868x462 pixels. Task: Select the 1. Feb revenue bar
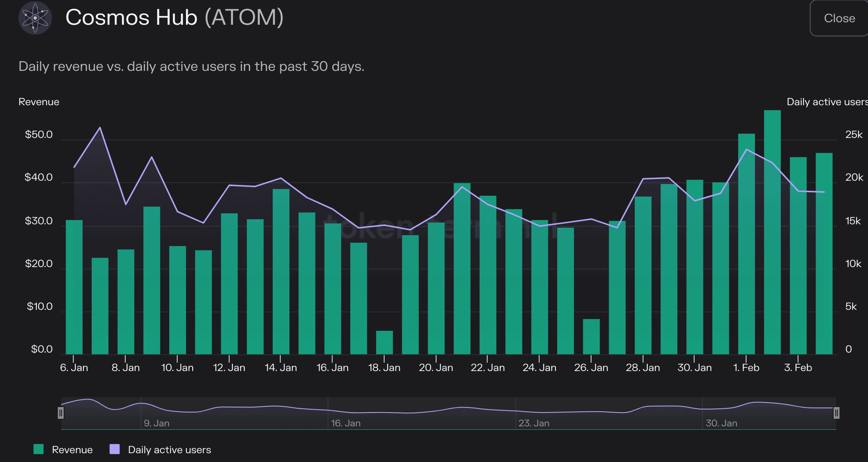pyautogui.click(x=747, y=244)
